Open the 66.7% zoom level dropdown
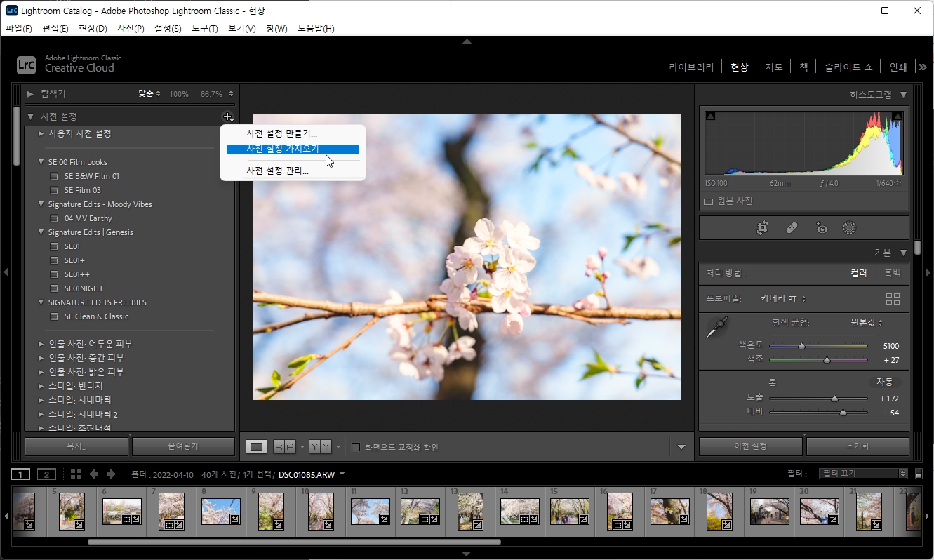Viewport: 934px width, 560px height. (x=217, y=93)
